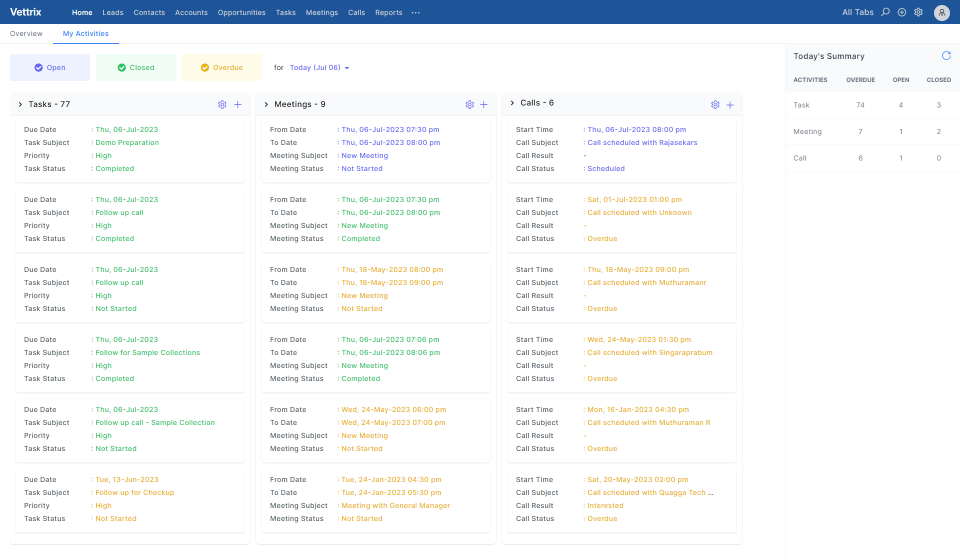960x560 pixels.
Task: Click Mon, 16-Jan-2023 04:30 pm start time
Action: click(638, 409)
